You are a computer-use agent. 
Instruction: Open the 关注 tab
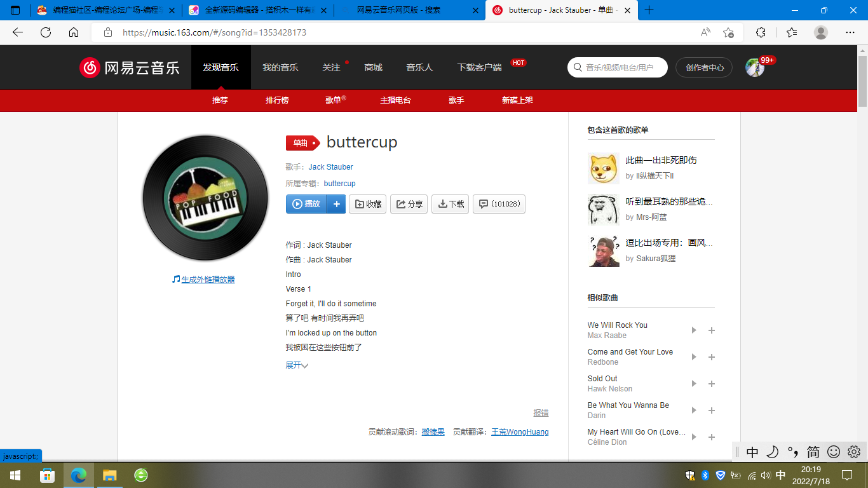pyautogui.click(x=331, y=67)
